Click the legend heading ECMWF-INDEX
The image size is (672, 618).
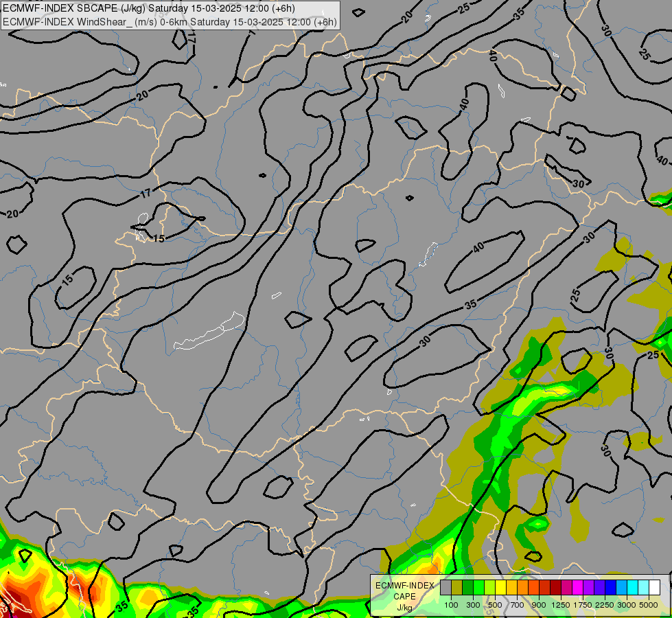[x=404, y=586]
